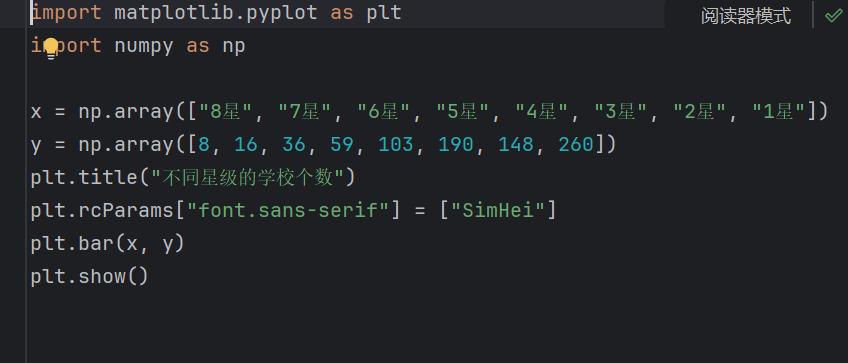Click the "2星" string in x array

[700, 112]
